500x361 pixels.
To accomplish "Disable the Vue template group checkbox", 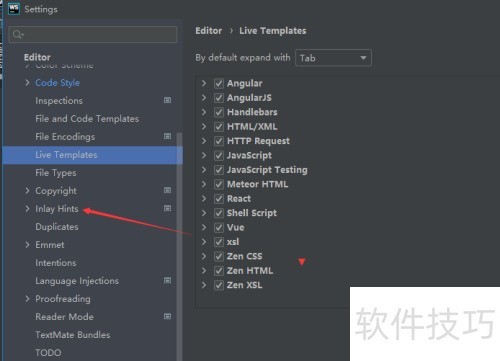I will point(219,227).
